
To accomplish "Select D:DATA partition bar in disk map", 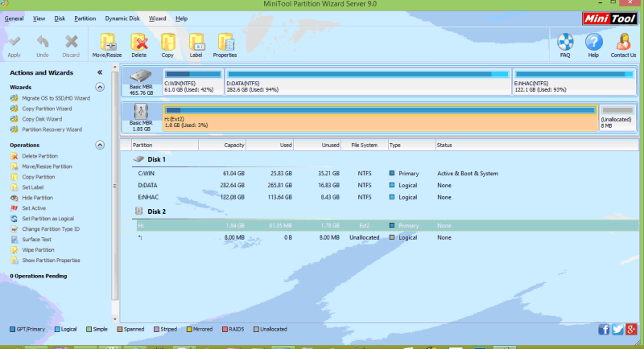I will (369, 81).
